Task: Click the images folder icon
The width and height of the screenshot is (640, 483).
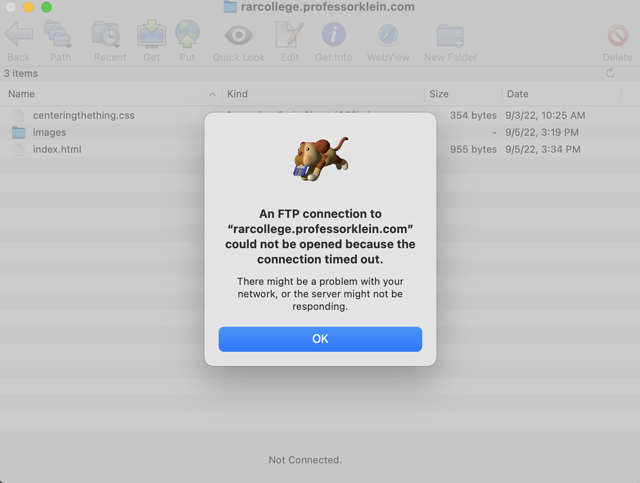Action: [x=19, y=132]
